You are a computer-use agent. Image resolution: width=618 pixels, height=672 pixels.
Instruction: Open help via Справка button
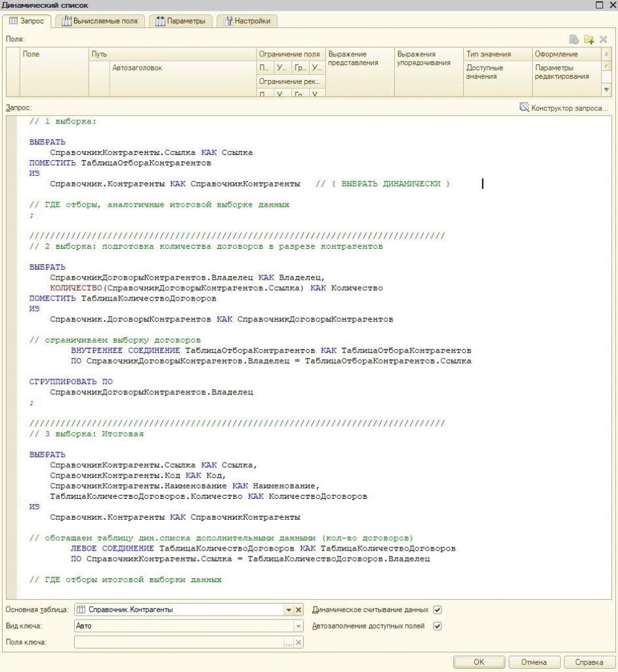(588, 662)
